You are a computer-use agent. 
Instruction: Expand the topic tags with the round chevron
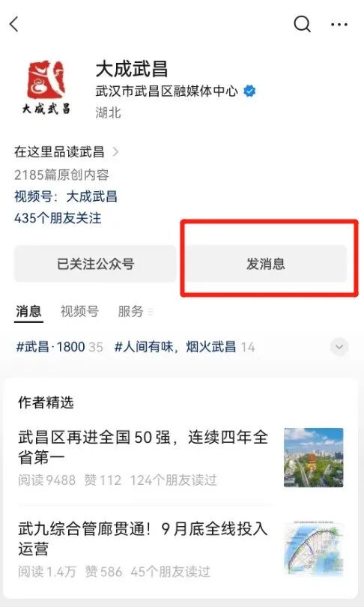(x=339, y=347)
